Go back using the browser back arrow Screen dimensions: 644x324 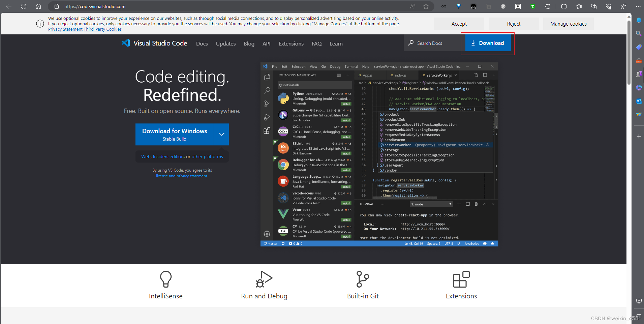9,6
